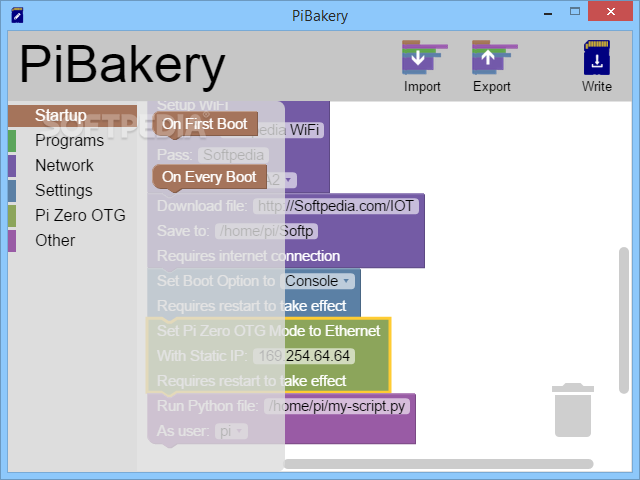
Task: Click the horizontal scrollbar thumb
Action: [x=438, y=464]
